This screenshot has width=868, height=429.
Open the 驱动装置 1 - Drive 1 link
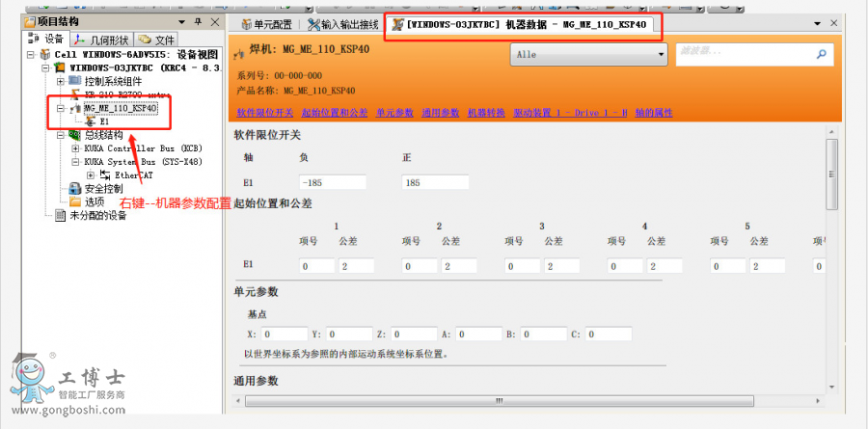click(570, 113)
